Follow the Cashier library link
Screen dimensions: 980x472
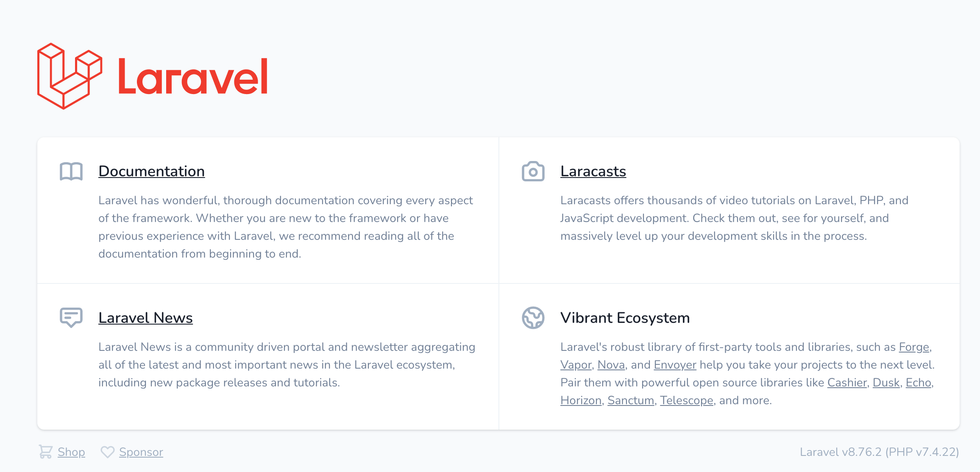(847, 383)
